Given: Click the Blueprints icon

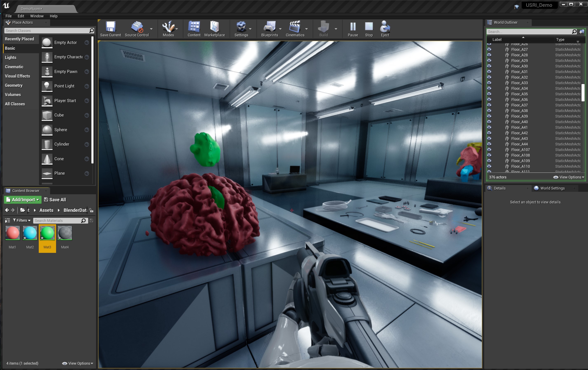Looking at the screenshot, I should [269, 27].
